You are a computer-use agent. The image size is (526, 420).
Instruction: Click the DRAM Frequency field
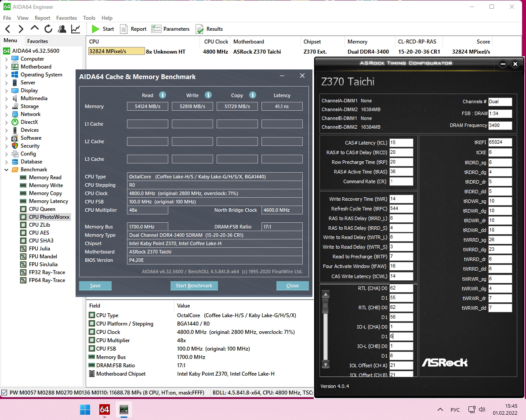coord(500,125)
